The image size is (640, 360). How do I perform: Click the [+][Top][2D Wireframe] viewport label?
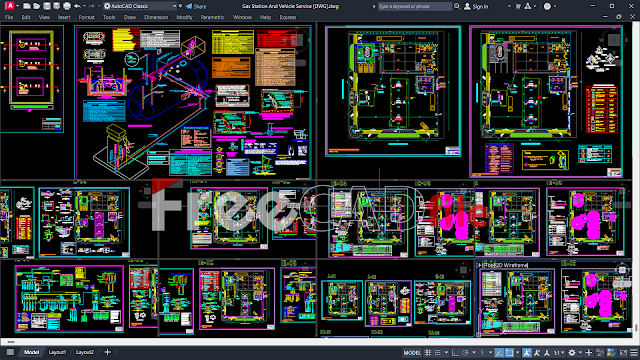tap(502, 265)
